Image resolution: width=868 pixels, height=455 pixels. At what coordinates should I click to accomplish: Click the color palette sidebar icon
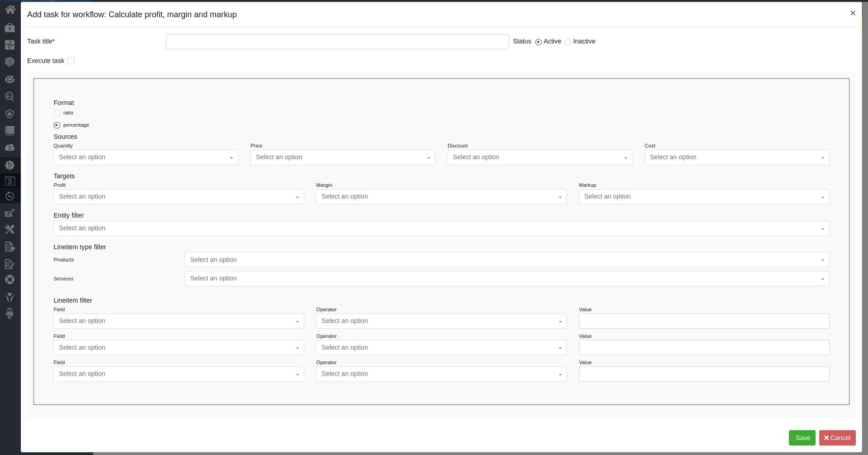point(10,79)
